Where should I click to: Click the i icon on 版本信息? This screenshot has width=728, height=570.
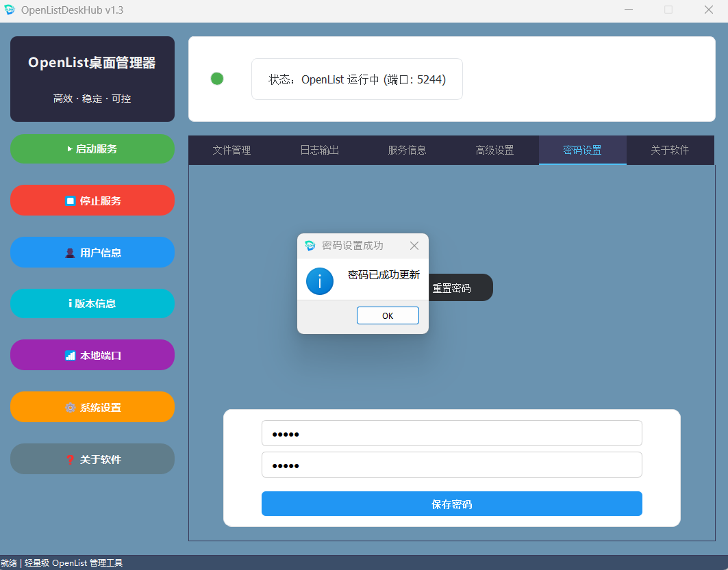pyautogui.click(x=70, y=303)
